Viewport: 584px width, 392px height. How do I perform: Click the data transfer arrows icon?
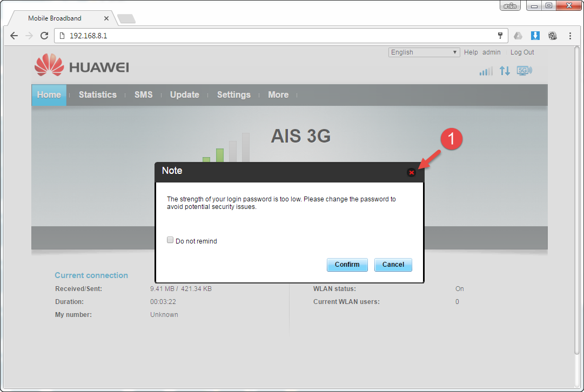(505, 71)
